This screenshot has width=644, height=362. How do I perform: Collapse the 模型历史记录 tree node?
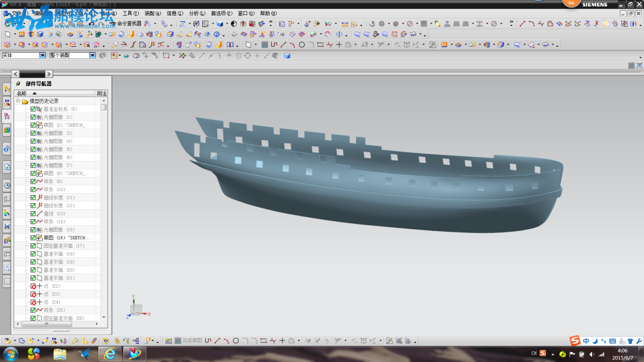click(18, 101)
